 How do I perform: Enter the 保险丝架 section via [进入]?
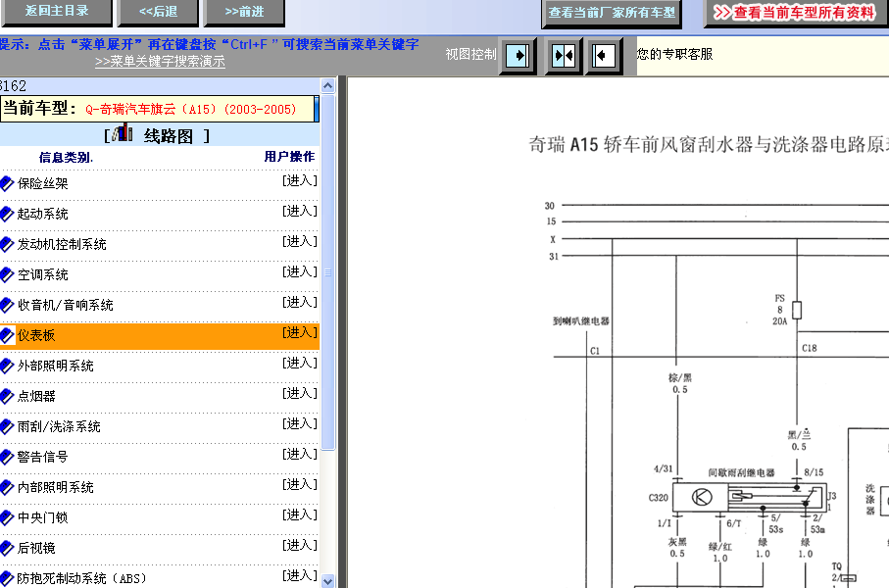point(300,181)
